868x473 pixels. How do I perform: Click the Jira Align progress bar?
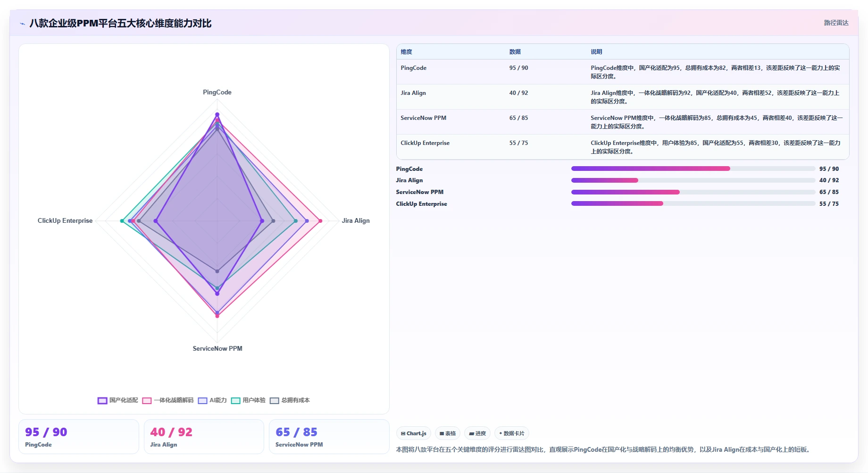click(x=693, y=180)
